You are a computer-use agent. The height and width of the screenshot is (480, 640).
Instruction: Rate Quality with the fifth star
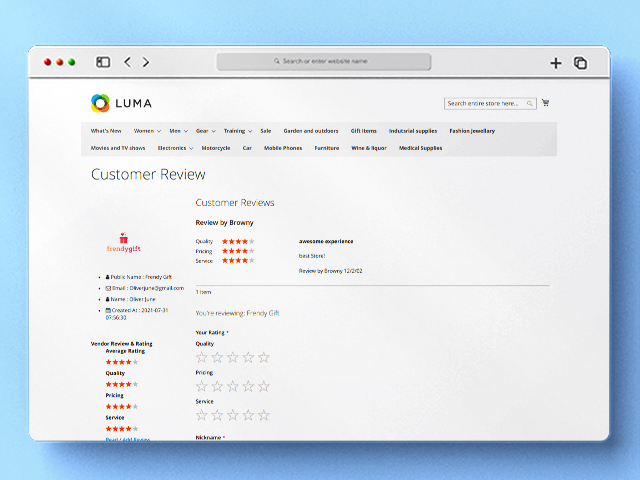264,357
